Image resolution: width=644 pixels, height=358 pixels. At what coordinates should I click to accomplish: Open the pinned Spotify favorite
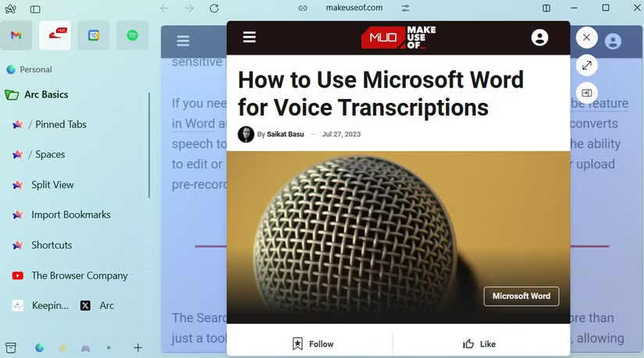coord(132,35)
